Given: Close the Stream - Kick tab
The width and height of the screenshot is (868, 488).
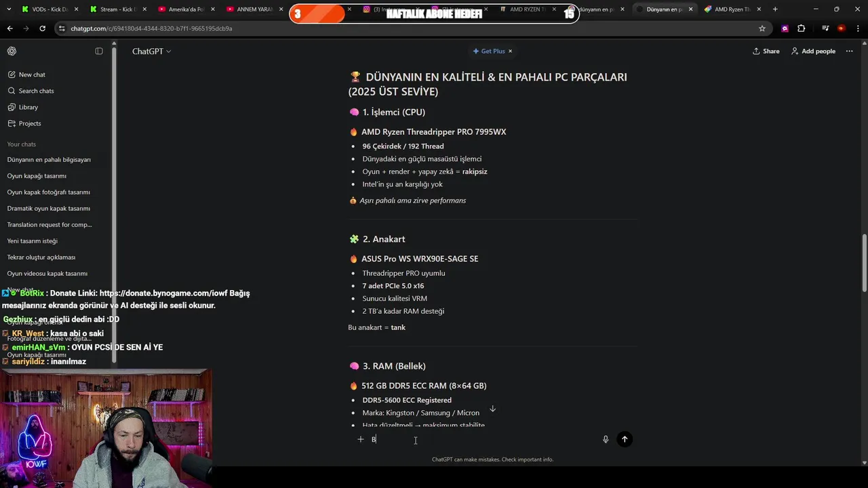Looking at the screenshot, I should point(144,9).
